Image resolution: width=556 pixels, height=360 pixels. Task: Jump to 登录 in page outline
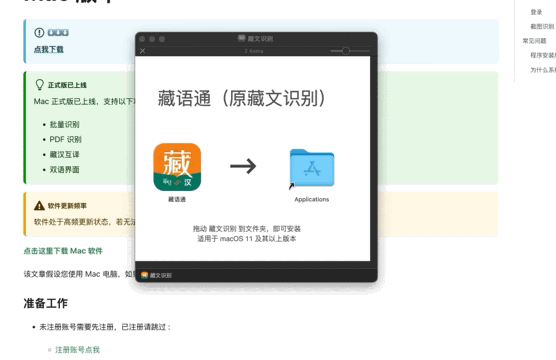point(536,12)
